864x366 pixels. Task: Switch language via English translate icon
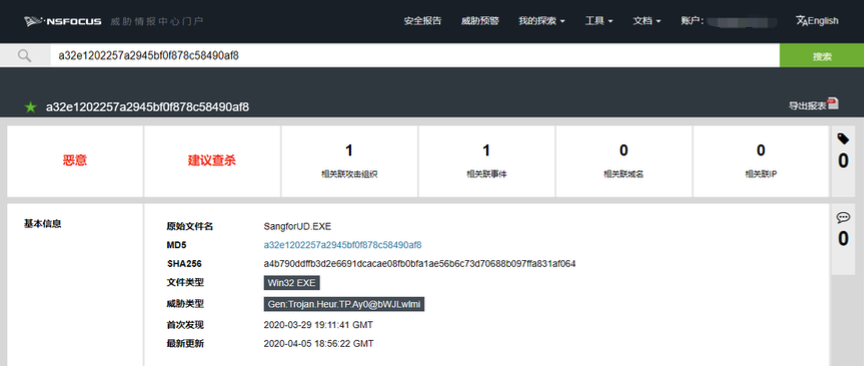[817, 21]
